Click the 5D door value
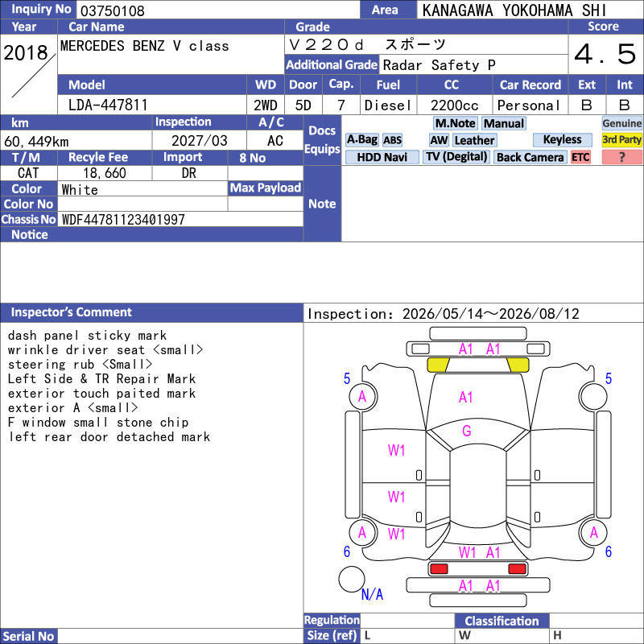The height and width of the screenshot is (644, 644). (303, 105)
